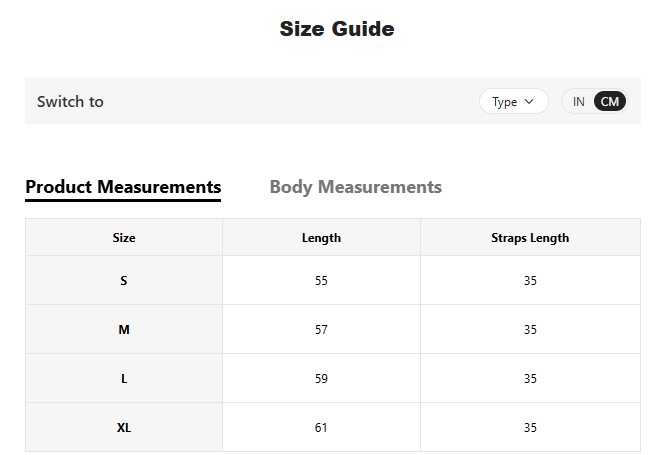Click straps length 35 in XL row
The height and width of the screenshot is (455, 658).
pyautogui.click(x=530, y=428)
